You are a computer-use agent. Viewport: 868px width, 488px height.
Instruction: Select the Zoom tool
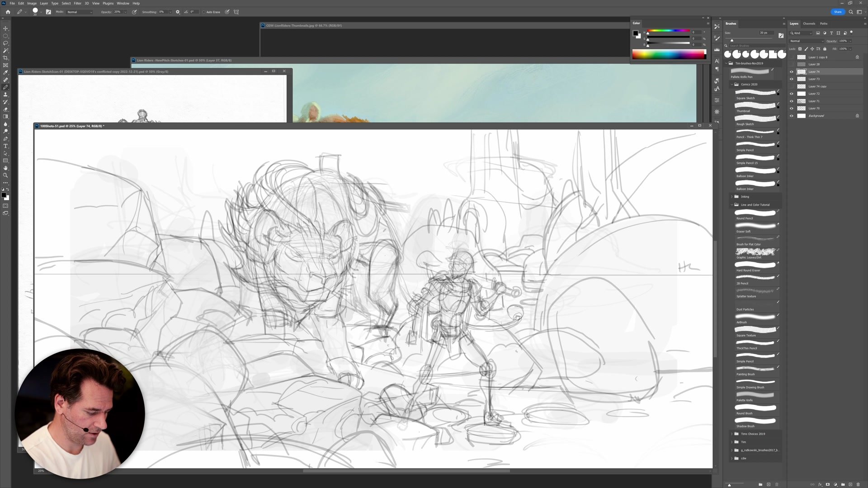click(x=5, y=175)
